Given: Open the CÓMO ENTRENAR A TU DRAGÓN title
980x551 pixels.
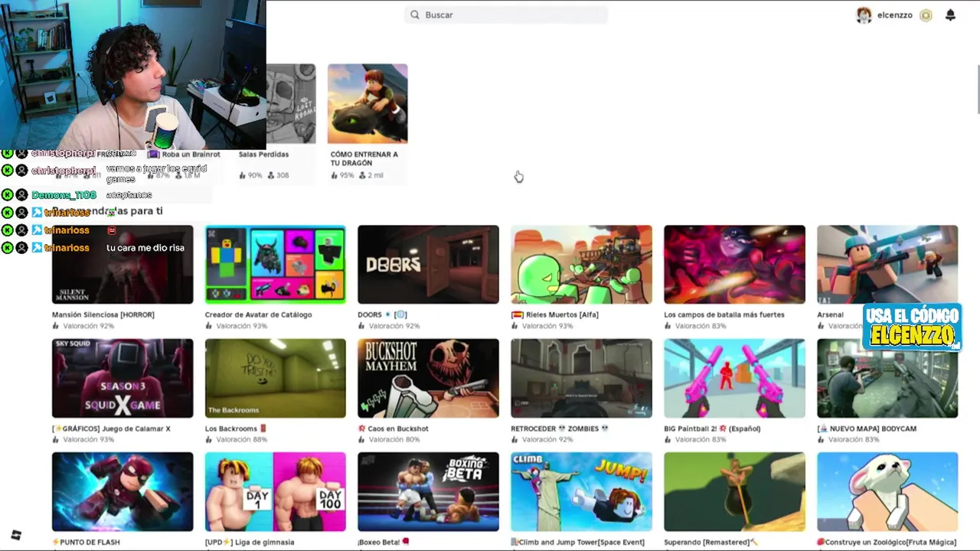Looking at the screenshot, I should pos(364,158).
